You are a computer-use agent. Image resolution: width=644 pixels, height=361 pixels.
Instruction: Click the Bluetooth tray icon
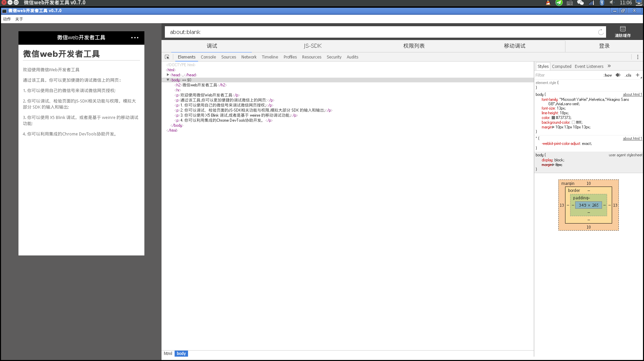point(602,3)
